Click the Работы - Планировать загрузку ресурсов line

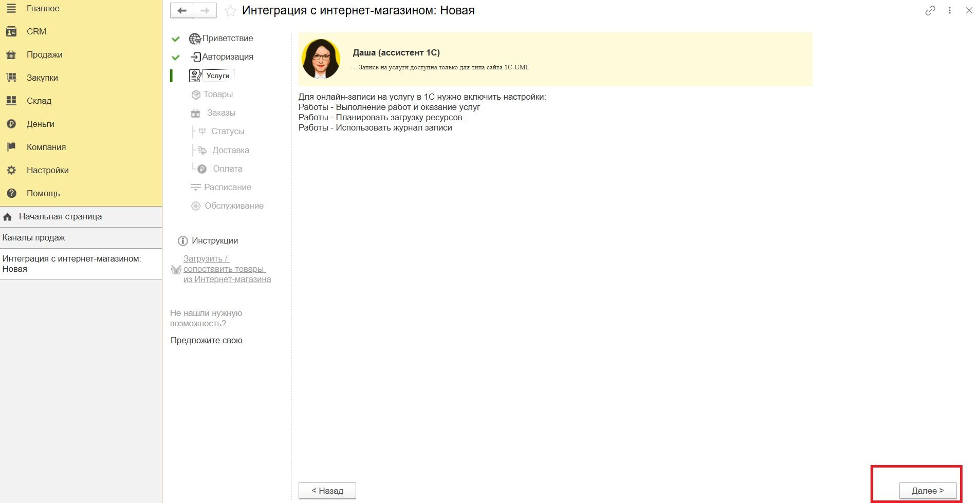tap(380, 117)
